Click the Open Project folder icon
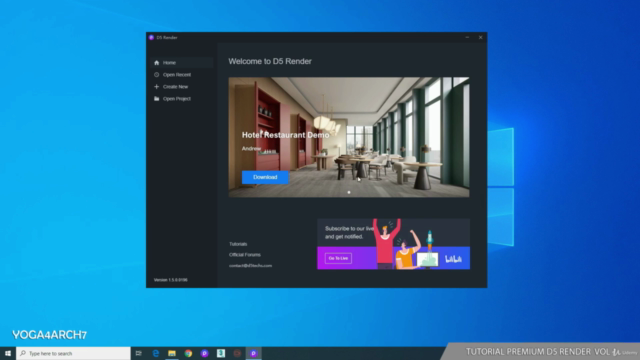 point(156,99)
